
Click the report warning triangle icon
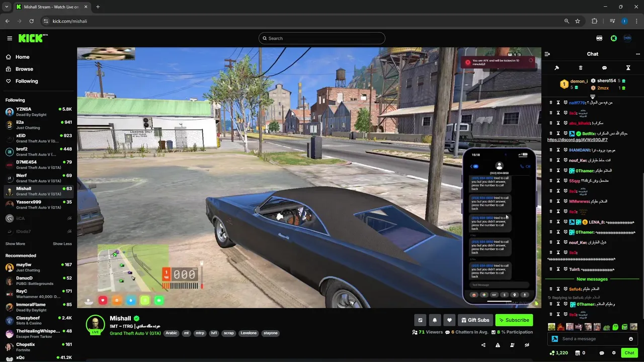[498, 345]
